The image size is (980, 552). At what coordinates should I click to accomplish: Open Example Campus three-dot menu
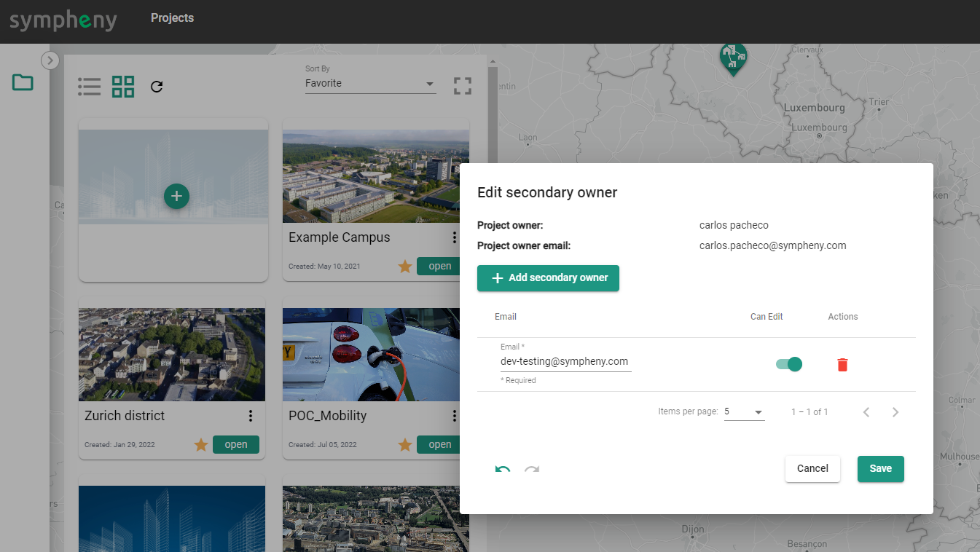(455, 237)
